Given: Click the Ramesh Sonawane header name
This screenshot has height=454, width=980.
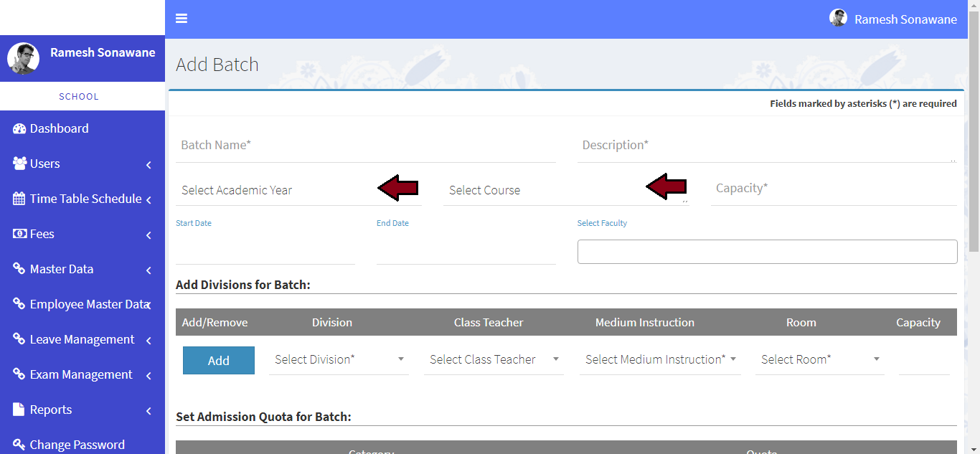Looking at the screenshot, I should pyautogui.click(x=905, y=19).
